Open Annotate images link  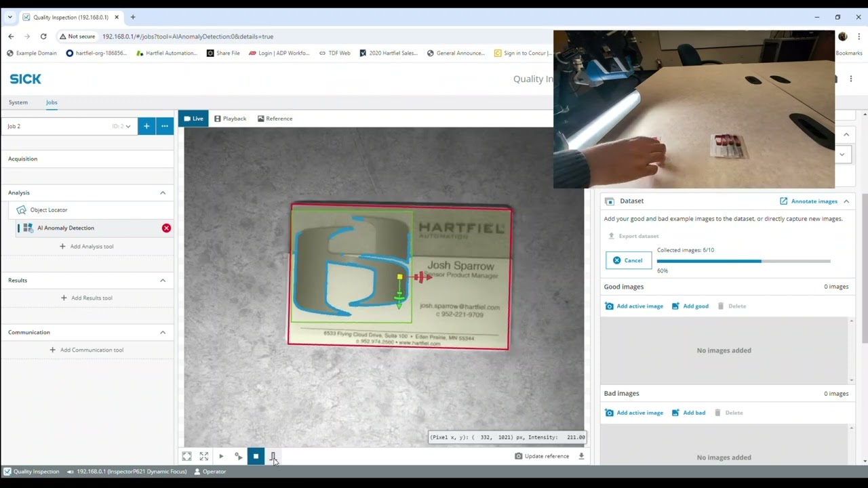click(x=808, y=201)
